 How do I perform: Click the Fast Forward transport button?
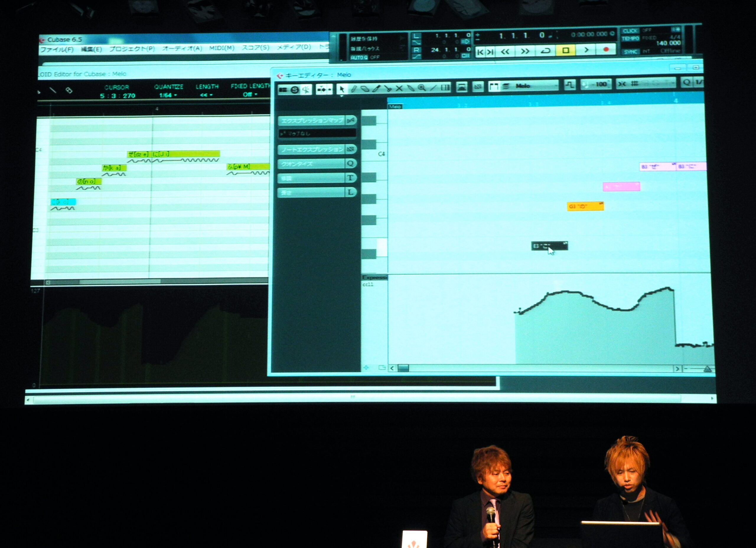[525, 51]
